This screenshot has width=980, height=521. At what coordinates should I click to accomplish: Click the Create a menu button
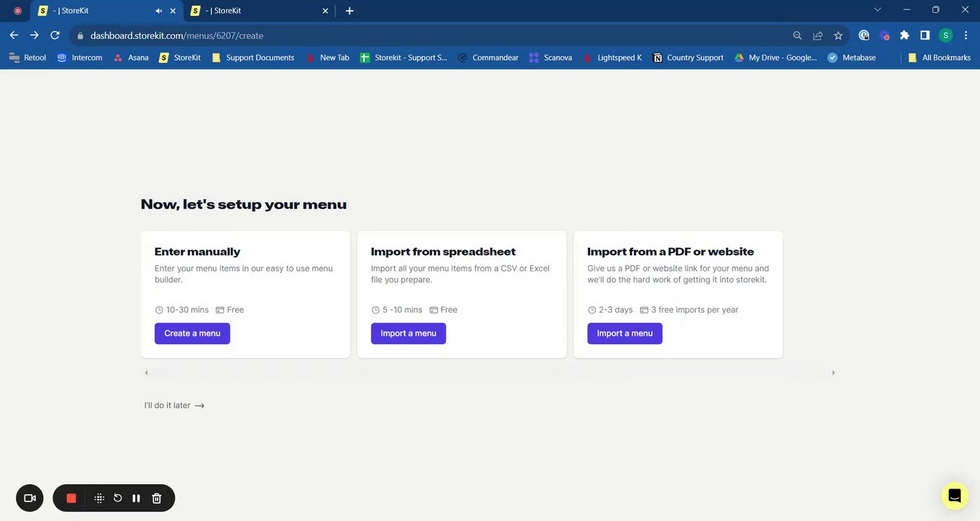pos(192,333)
